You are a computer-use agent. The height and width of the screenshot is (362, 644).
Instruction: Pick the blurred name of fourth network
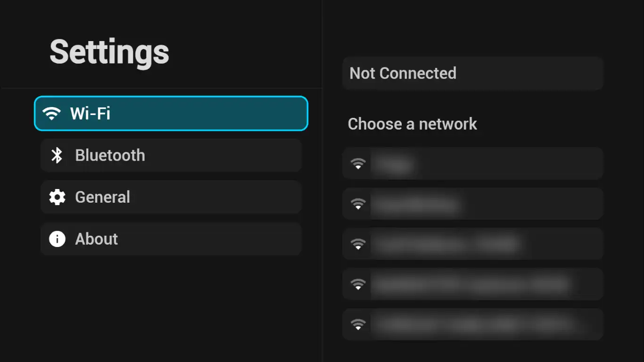tap(471, 284)
